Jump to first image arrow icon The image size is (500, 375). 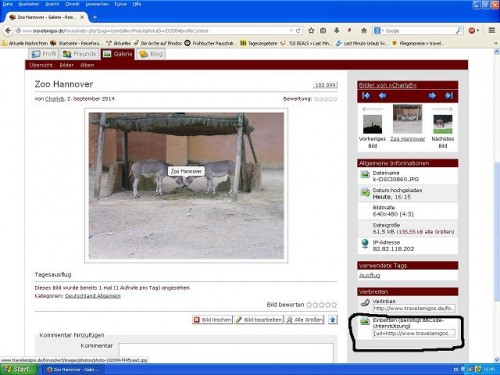pos(366,96)
